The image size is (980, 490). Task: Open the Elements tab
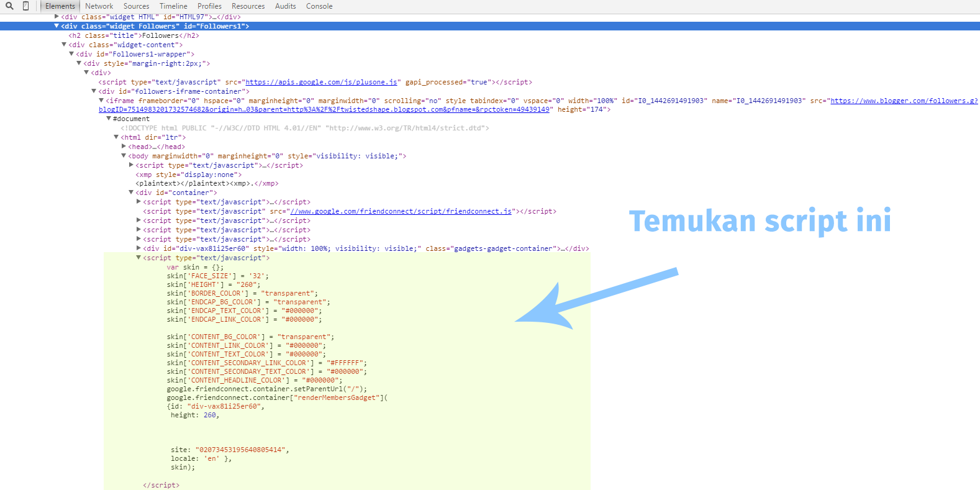tap(60, 6)
